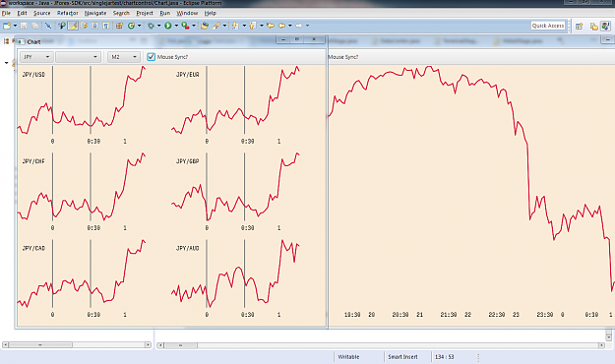Open the Edit menu
Image resolution: width=615 pixels, height=364 pixels.
22,13
